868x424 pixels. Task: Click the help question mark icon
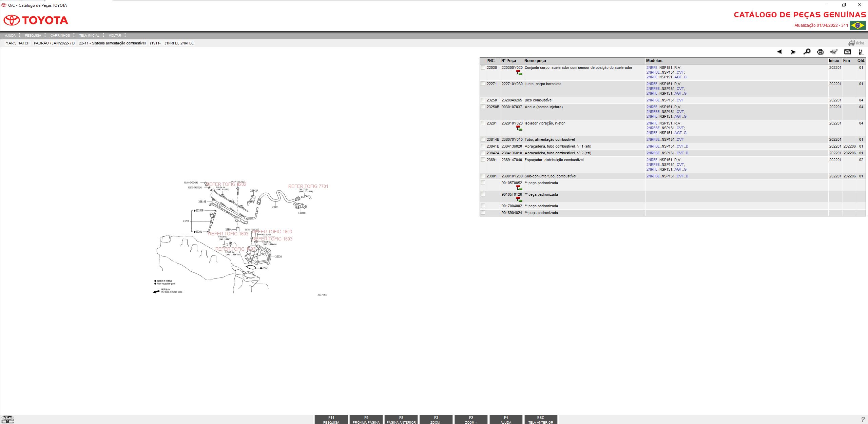[x=863, y=419]
